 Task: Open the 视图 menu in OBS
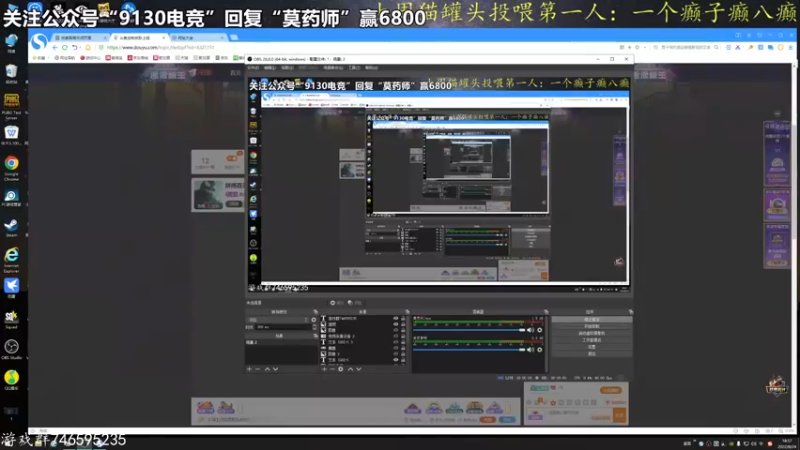click(x=287, y=68)
